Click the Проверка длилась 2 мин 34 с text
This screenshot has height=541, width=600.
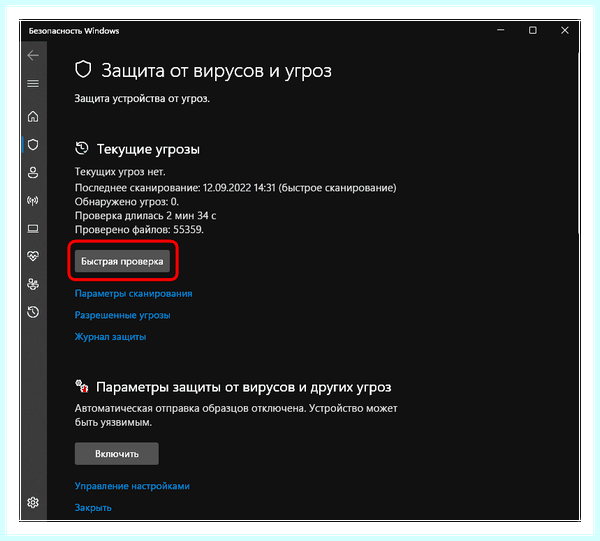(145, 216)
